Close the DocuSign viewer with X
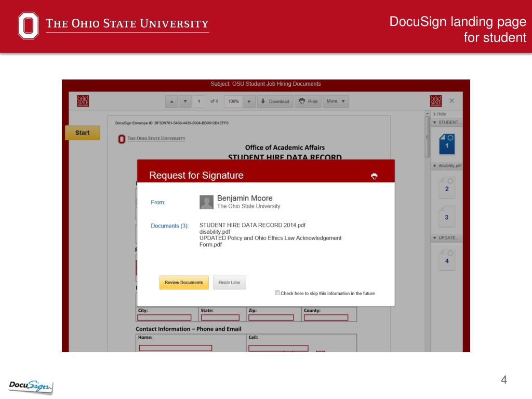This screenshot has width=532, height=399. coord(451,101)
